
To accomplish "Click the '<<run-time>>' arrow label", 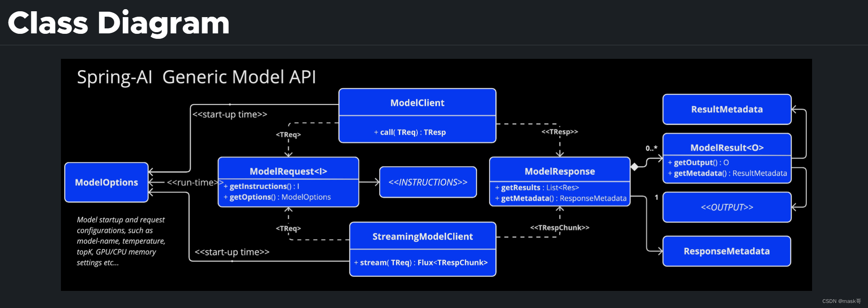I will [195, 182].
